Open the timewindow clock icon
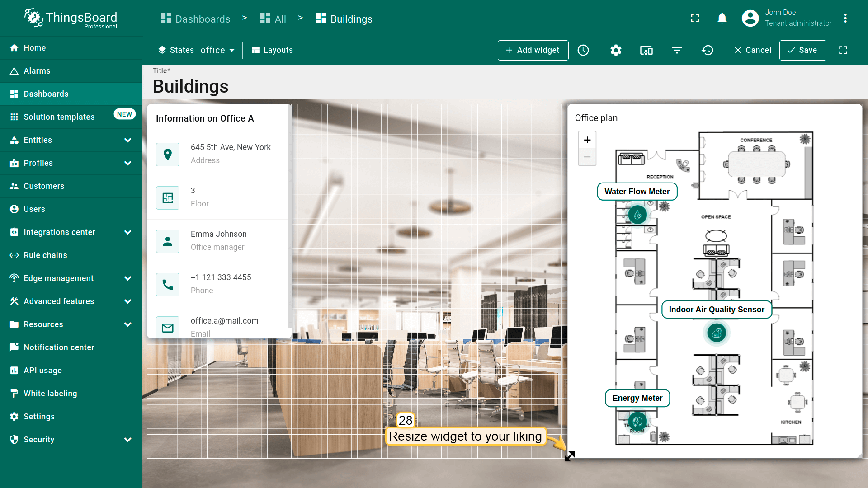 pos(583,50)
